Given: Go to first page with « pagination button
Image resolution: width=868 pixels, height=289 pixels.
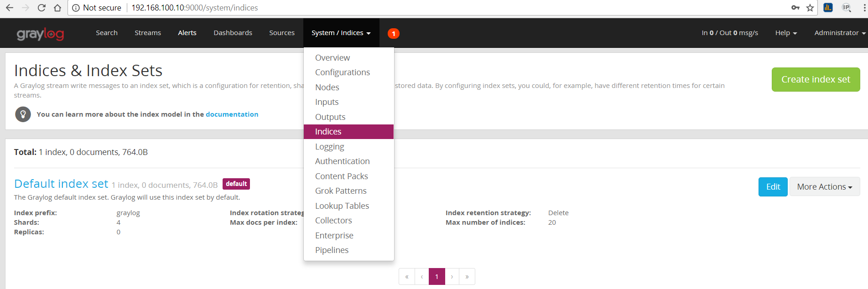Looking at the screenshot, I should click(407, 277).
